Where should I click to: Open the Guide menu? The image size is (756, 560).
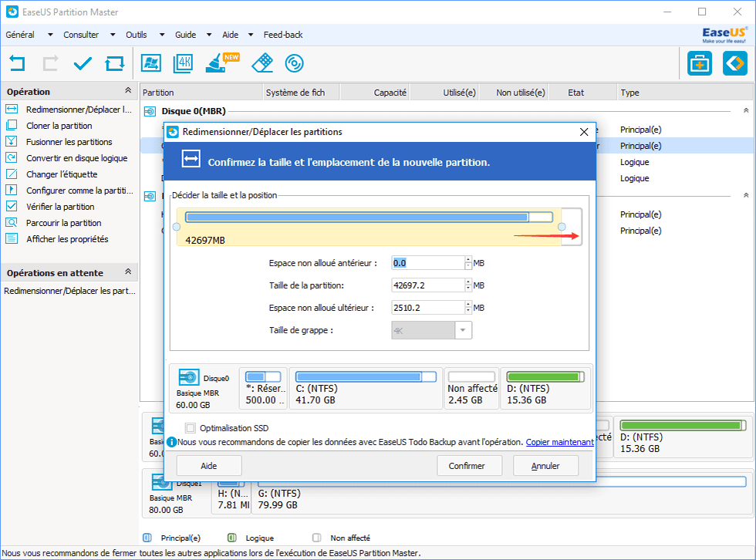[x=193, y=35]
